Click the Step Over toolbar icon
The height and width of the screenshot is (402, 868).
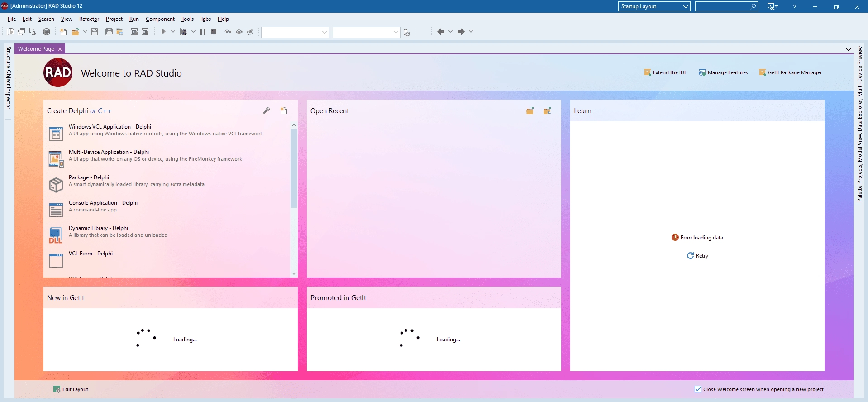239,32
